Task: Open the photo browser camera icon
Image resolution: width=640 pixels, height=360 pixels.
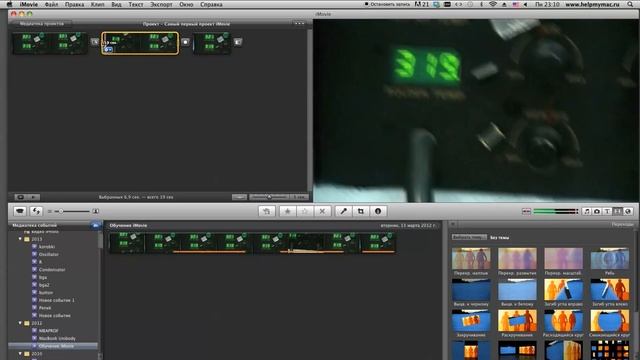Action: (597, 211)
